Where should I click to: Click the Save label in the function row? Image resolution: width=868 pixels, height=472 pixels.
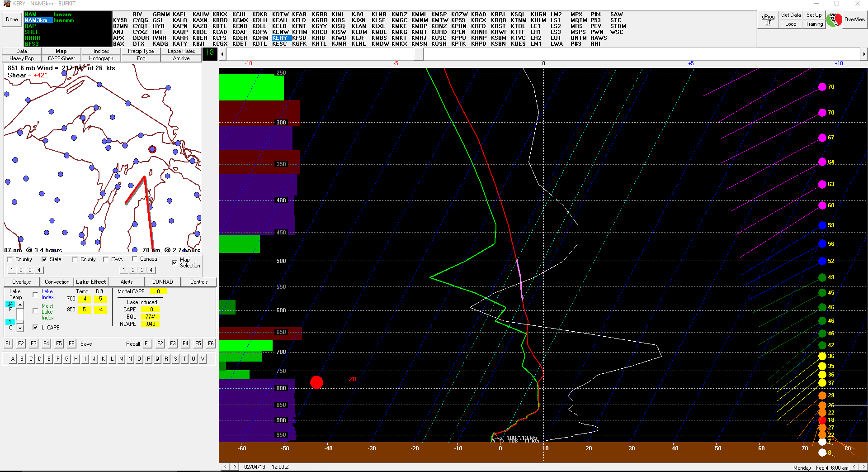click(86, 344)
